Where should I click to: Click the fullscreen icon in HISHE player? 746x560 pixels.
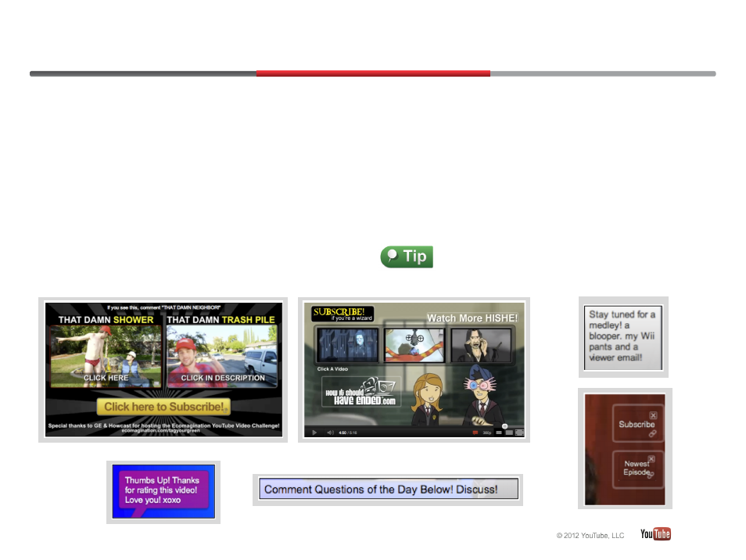(x=519, y=433)
